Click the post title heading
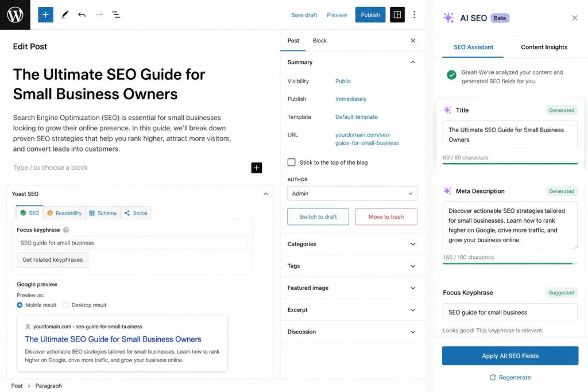 (x=109, y=84)
